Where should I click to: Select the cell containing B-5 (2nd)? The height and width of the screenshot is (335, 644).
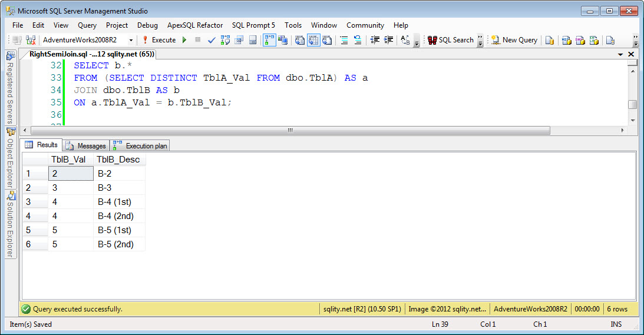[x=120, y=244]
